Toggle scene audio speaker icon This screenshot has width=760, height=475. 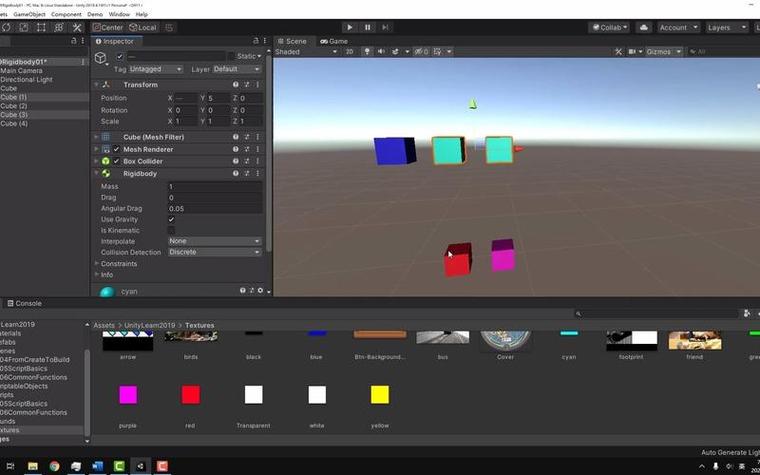[381, 51]
